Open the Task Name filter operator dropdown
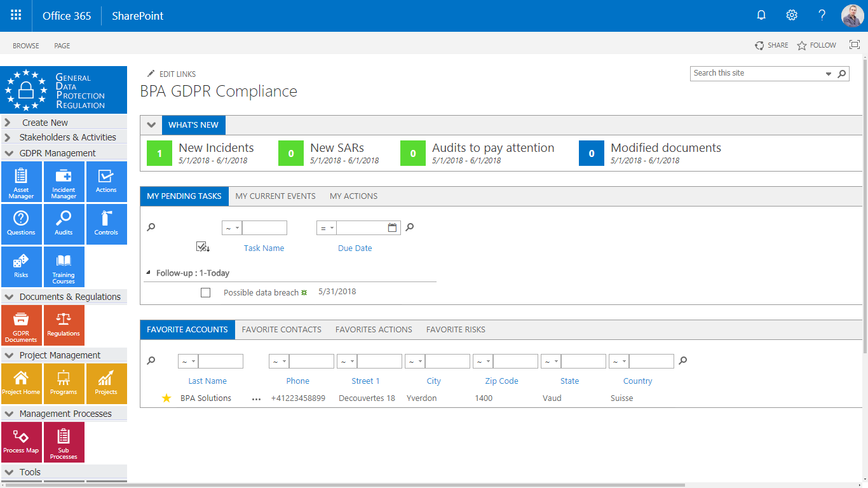Screen dimensions: 868x488 tap(232, 228)
